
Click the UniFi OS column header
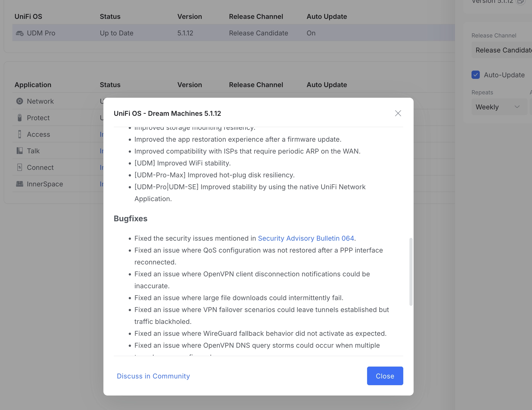tap(28, 17)
